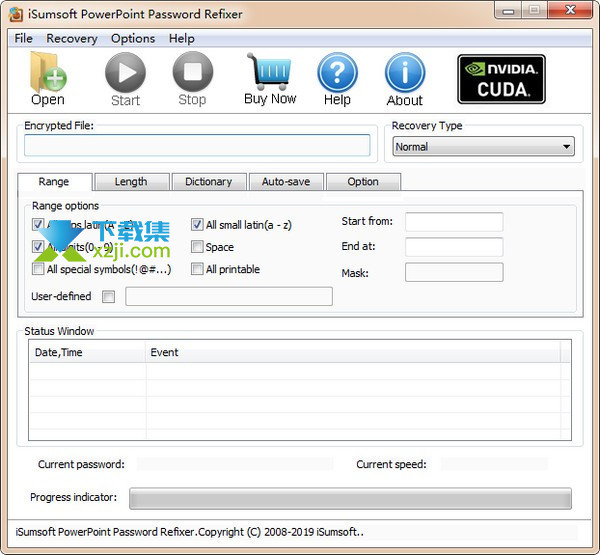Screen dimensions: 600x555
Task: Expand the Recovery Type dropdown
Action: (x=484, y=147)
